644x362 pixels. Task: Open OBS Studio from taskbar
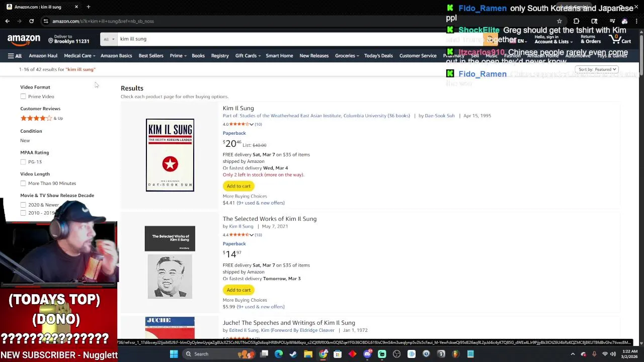point(396,354)
